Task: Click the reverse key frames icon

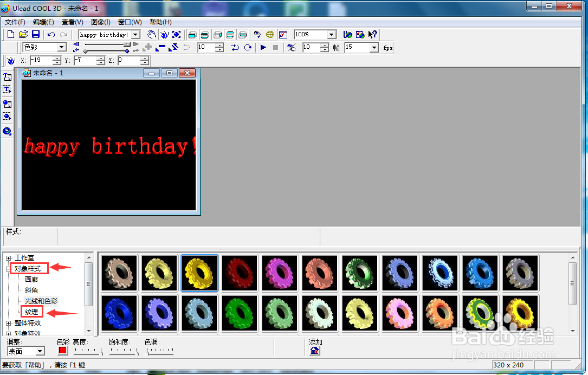Action: click(173, 47)
